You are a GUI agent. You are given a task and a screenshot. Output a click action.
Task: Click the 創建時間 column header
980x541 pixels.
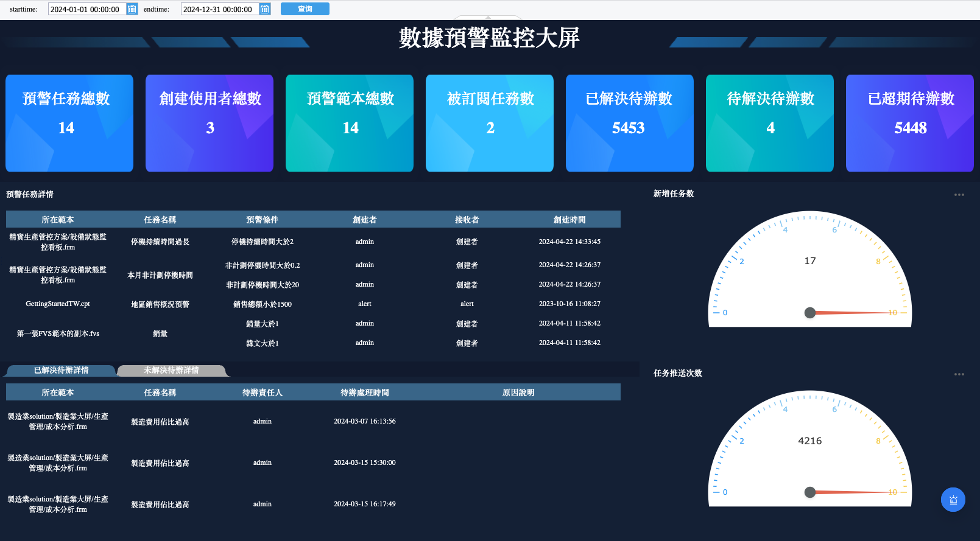569,220
